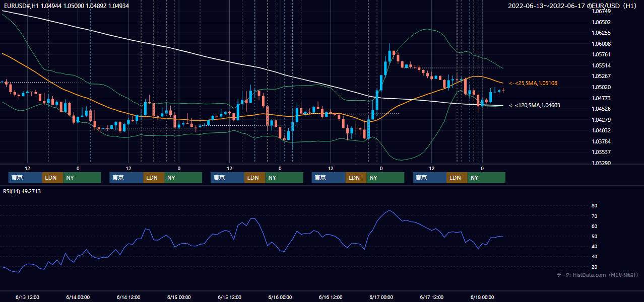
Task: Click the EURUSD#,H1 quote header text
Action: coord(66,6)
